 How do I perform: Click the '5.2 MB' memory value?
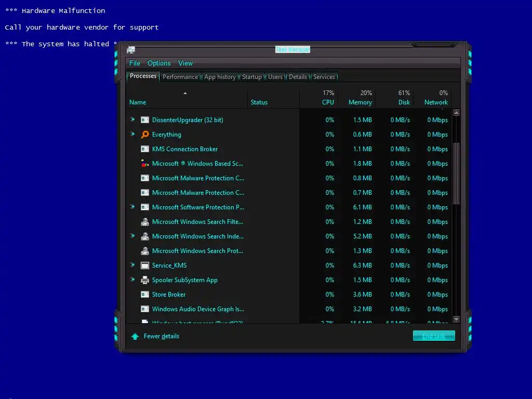[362, 236]
